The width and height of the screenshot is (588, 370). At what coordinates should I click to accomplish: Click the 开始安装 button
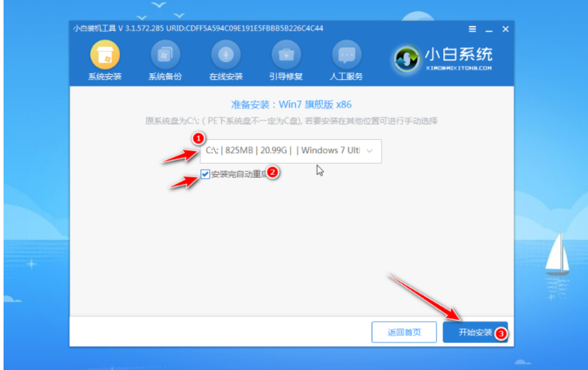[x=475, y=332]
